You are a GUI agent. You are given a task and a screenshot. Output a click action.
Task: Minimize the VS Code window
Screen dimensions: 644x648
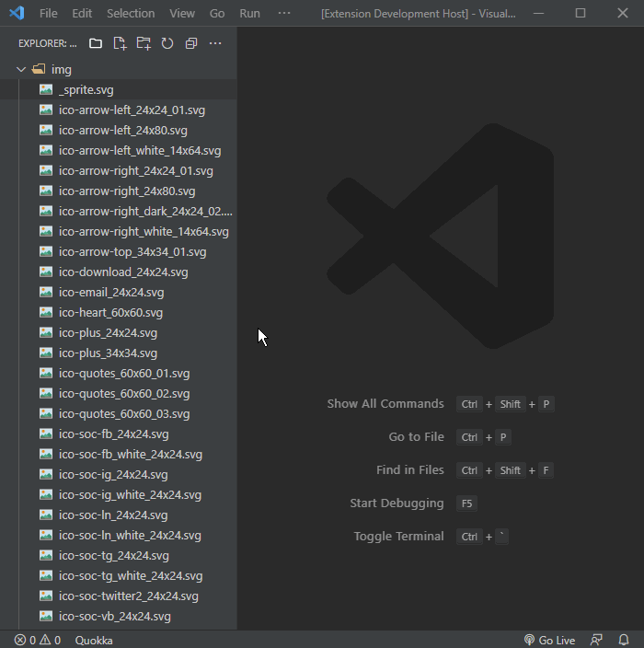pos(538,13)
